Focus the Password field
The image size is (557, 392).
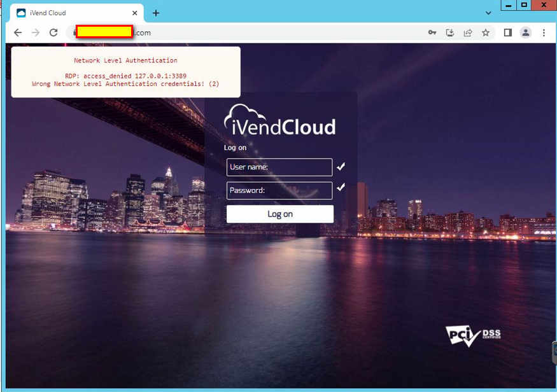(279, 191)
